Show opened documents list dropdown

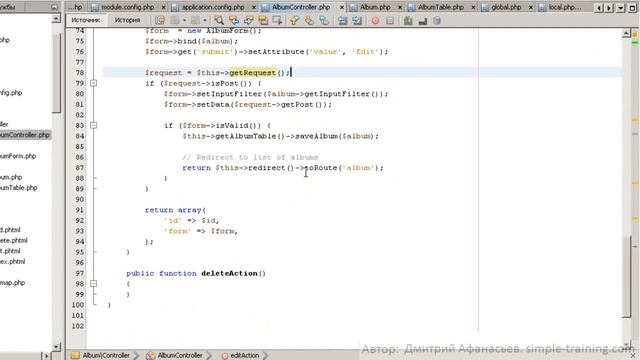pyautogui.click(x=621, y=8)
